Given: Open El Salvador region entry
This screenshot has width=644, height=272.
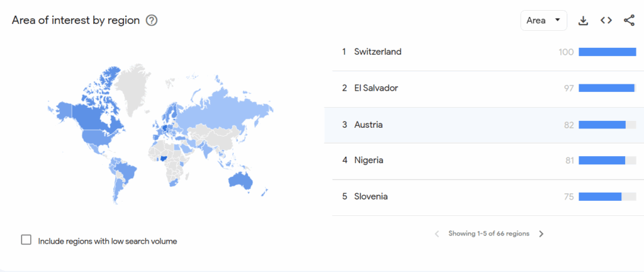Looking at the screenshot, I should [375, 88].
